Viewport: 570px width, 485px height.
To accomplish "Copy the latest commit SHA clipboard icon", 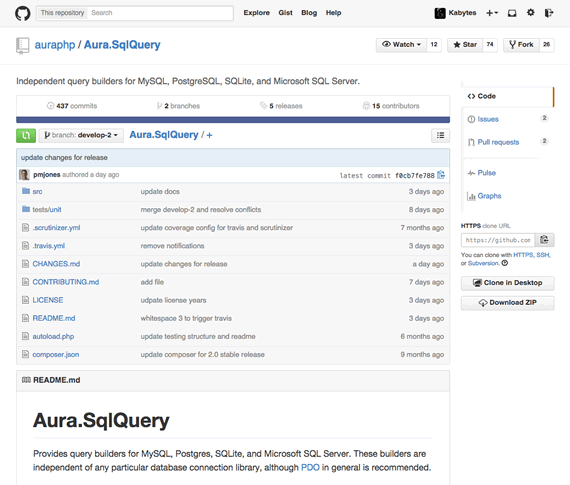I will point(441,175).
